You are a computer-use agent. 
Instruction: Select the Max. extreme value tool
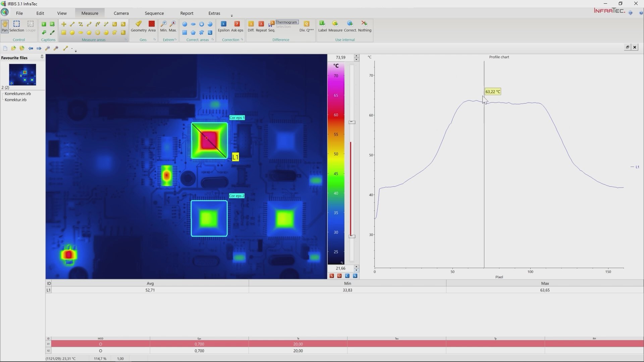tap(173, 26)
